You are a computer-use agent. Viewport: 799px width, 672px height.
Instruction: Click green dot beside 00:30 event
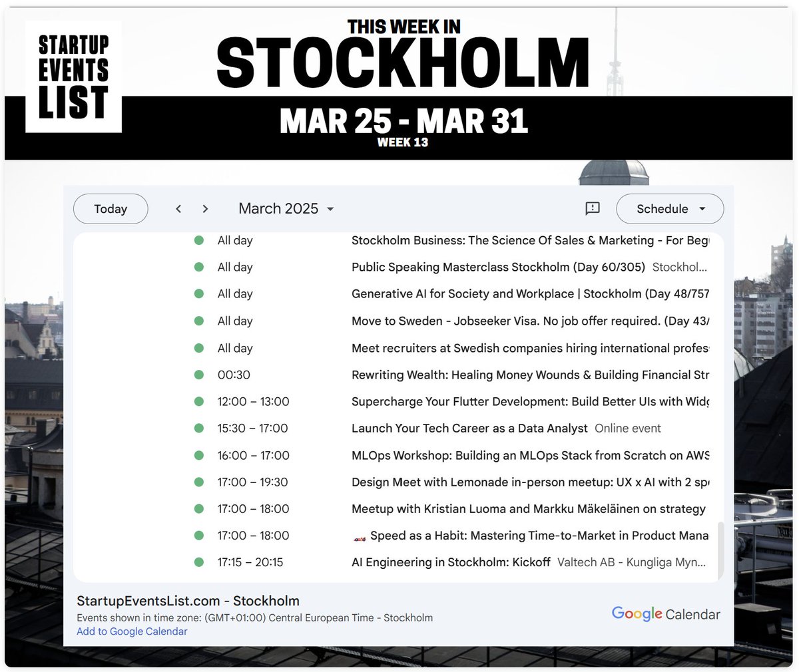[x=198, y=375]
